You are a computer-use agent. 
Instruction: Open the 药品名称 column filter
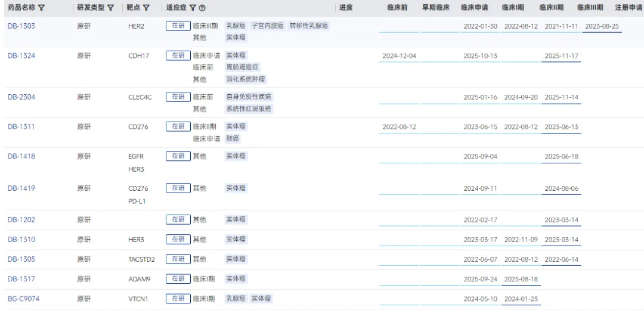pyautogui.click(x=41, y=8)
